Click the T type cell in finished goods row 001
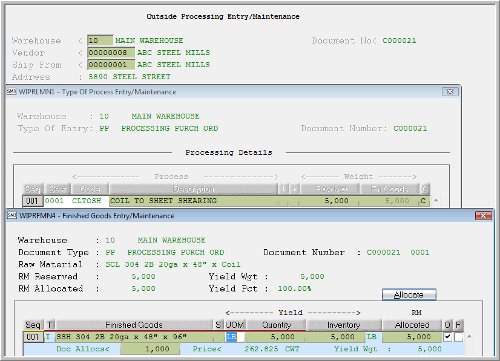Viewport: 500px width, 361px height. (49, 337)
